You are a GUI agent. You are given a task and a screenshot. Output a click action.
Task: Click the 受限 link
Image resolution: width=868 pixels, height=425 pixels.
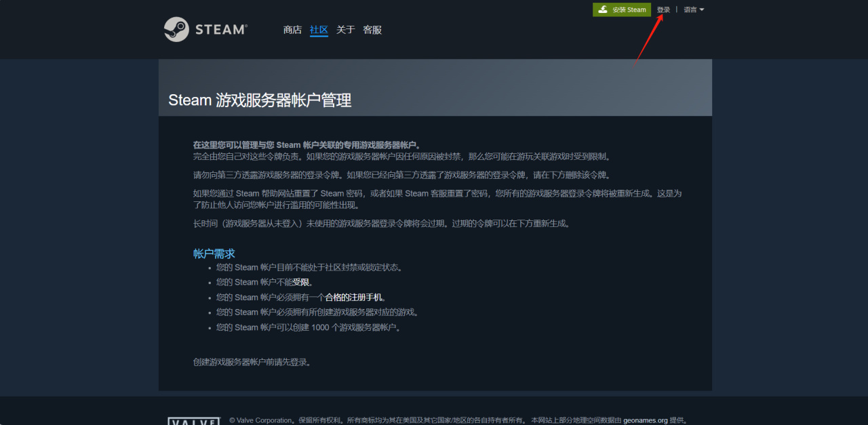click(x=301, y=282)
